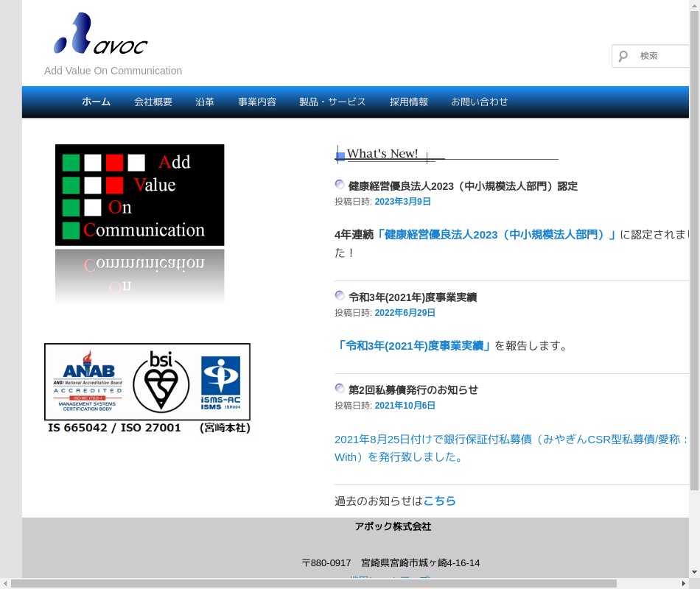Image resolution: width=700 pixels, height=589 pixels.
Task: Click the bsi certification mark
Action: 161,381
